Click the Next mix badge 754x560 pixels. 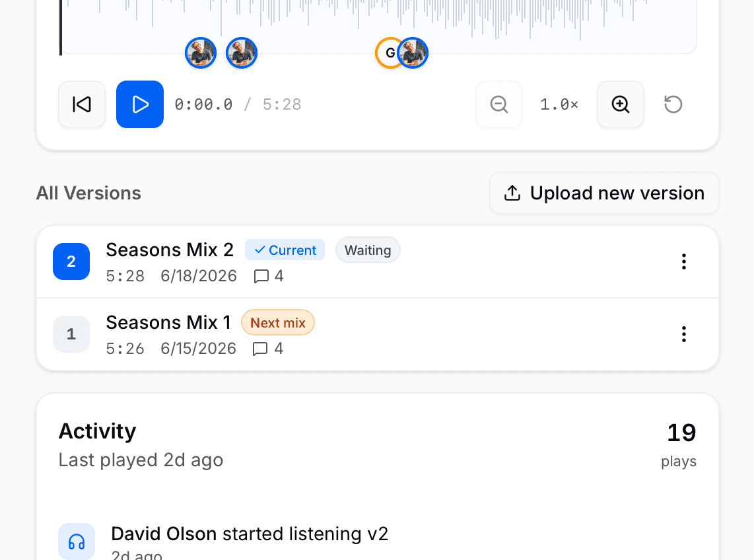click(x=278, y=323)
